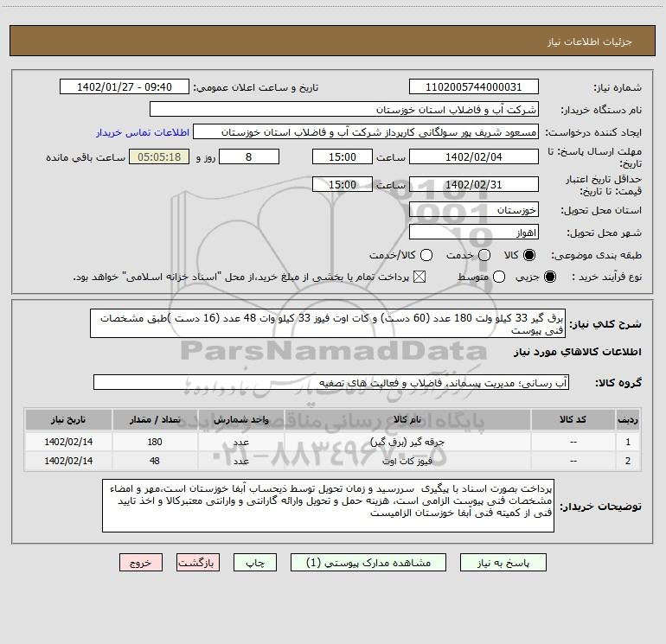
Task: Click the بازگشت back button
Action: [198, 563]
